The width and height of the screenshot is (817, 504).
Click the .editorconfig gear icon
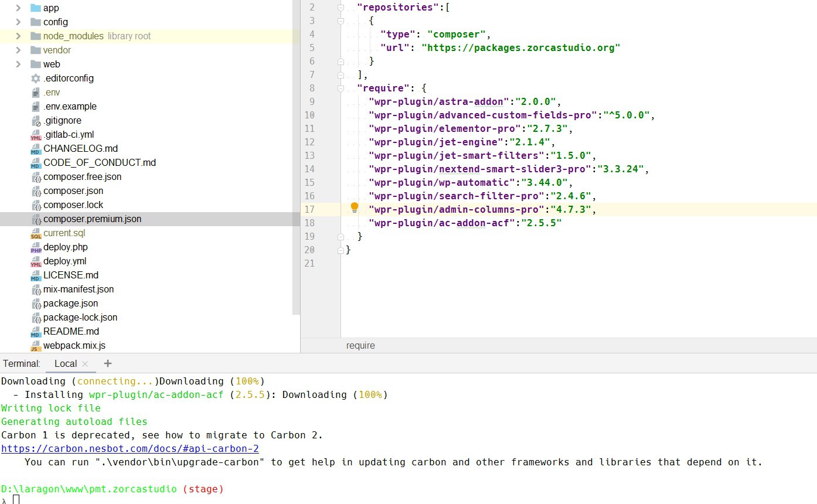pyautogui.click(x=36, y=78)
